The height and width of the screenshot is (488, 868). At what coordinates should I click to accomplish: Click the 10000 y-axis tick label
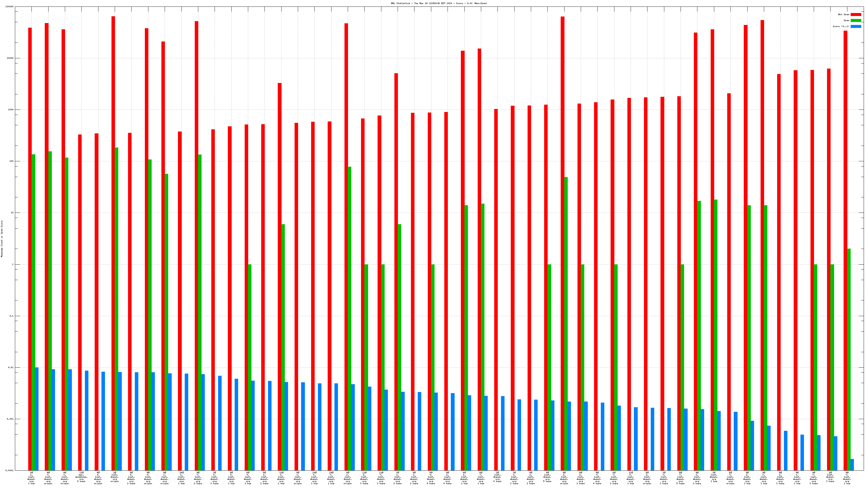[11, 58]
